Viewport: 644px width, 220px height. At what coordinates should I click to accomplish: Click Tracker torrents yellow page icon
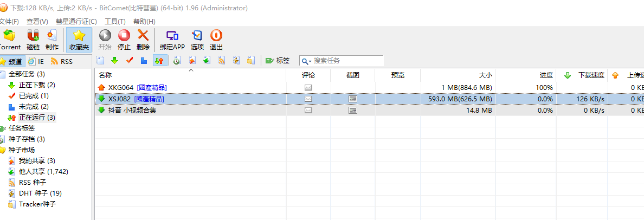click(251, 61)
